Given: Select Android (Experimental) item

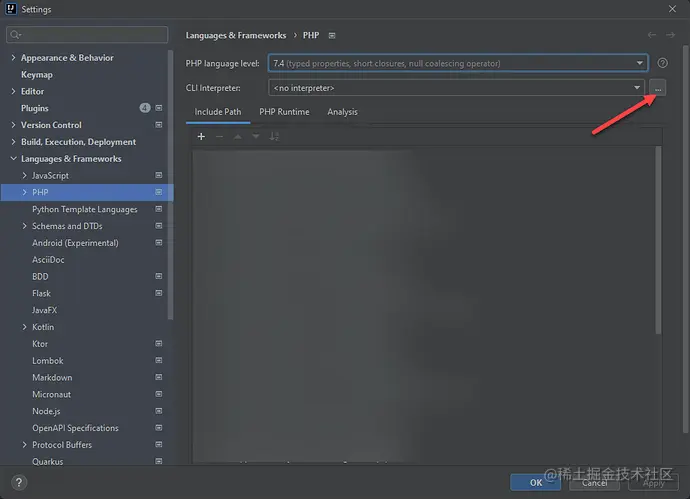Looking at the screenshot, I should [x=75, y=243].
